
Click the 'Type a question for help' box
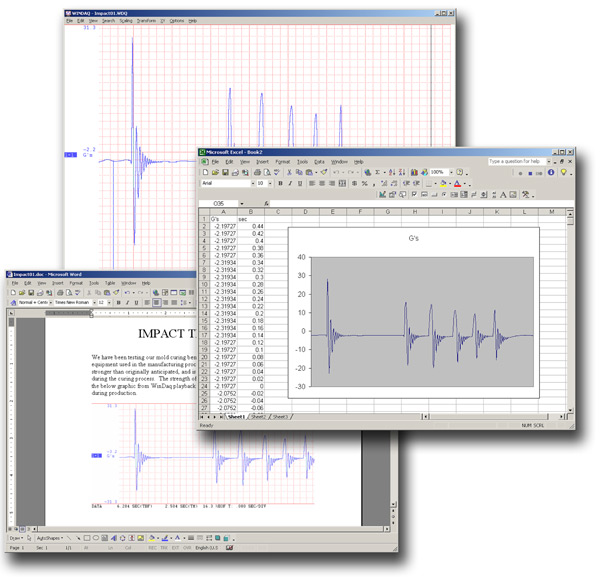(x=517, y=162)
